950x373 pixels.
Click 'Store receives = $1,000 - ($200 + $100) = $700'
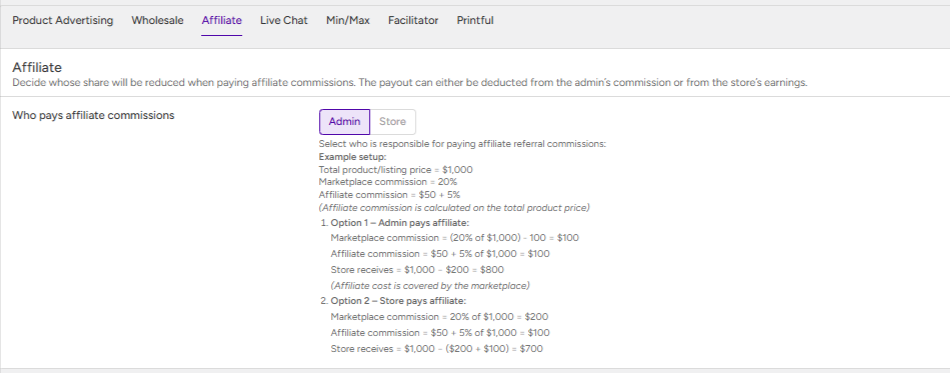pyautogui.click(x=437, y=349)
